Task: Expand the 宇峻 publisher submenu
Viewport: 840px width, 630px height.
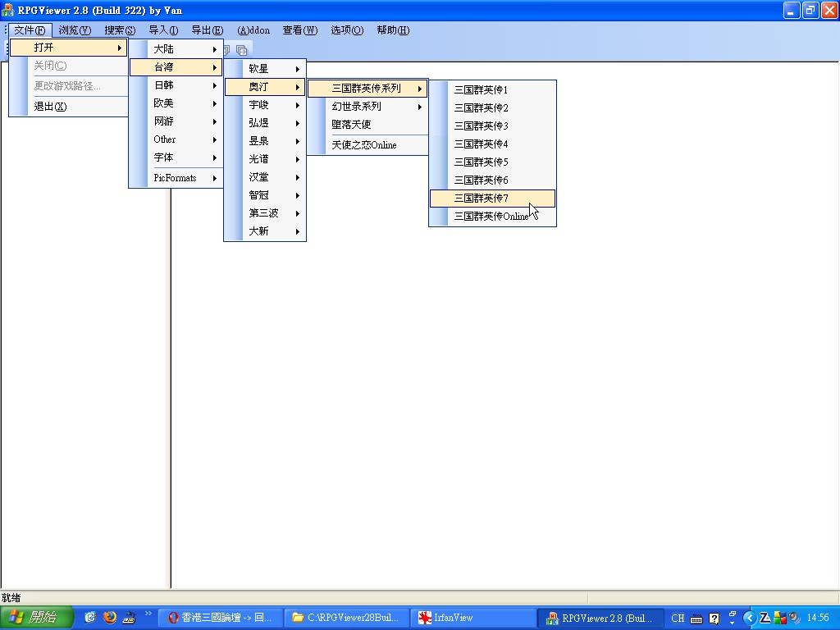Action: point(265,105)
